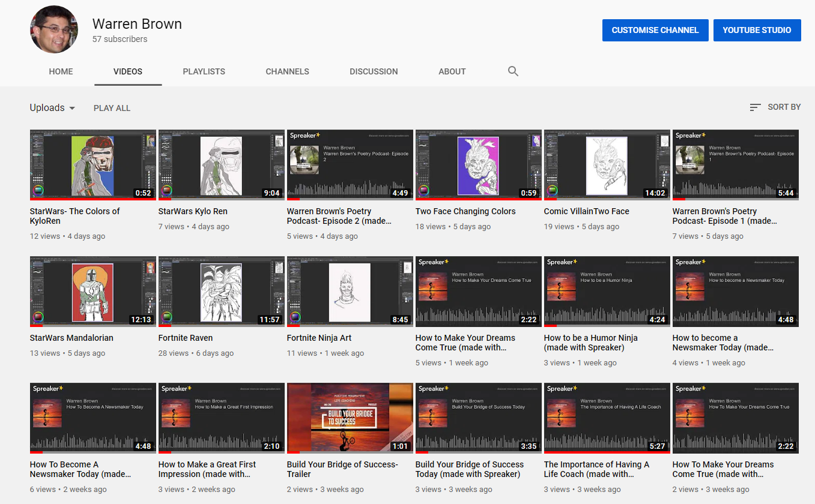Open the 3:35 Bridge of Success Today thumbnail
This screenshot has width=815, height=504.
coord(479,418)
